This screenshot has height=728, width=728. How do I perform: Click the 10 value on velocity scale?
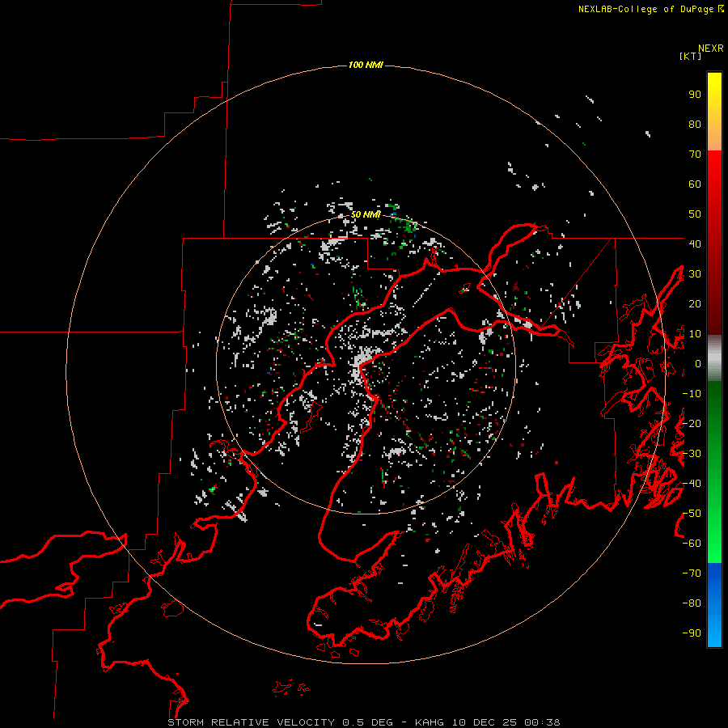pyautogui.click(x=695, y=334)
